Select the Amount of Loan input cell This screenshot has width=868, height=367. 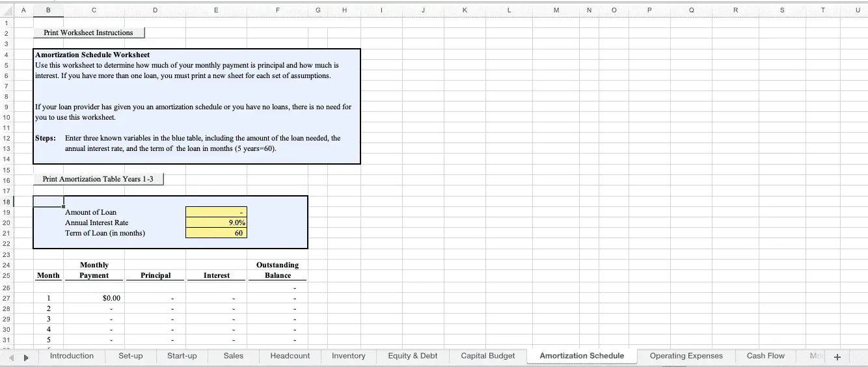[x=216, y=212]
